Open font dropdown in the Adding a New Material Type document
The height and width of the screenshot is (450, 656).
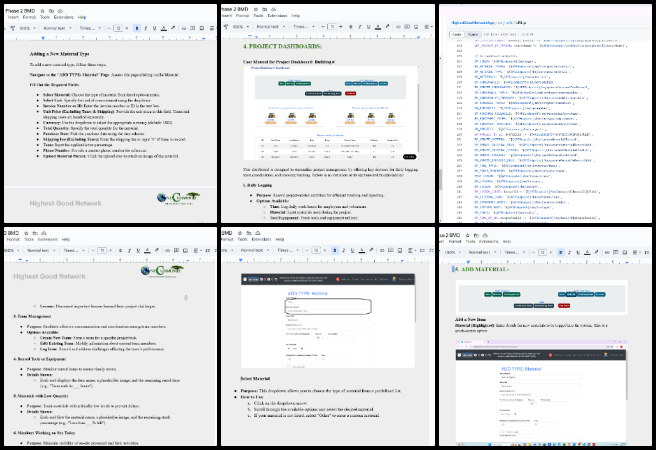coord(90,28)
